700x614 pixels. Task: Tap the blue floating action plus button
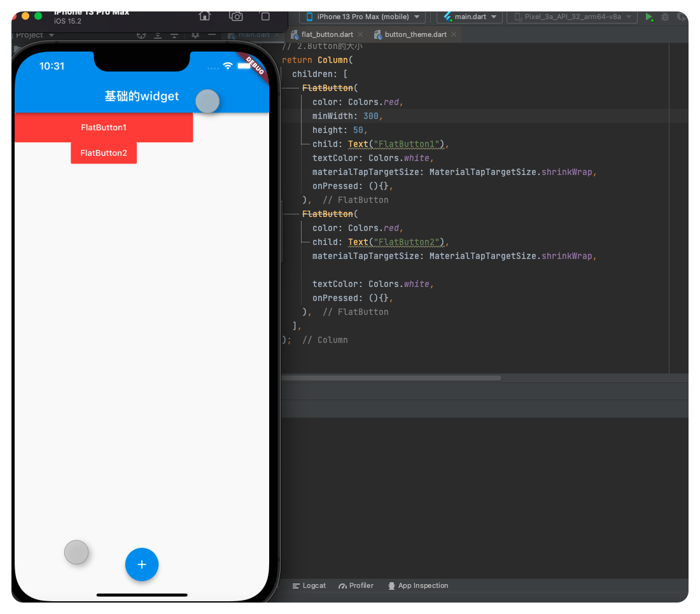[x=141, y=564]
